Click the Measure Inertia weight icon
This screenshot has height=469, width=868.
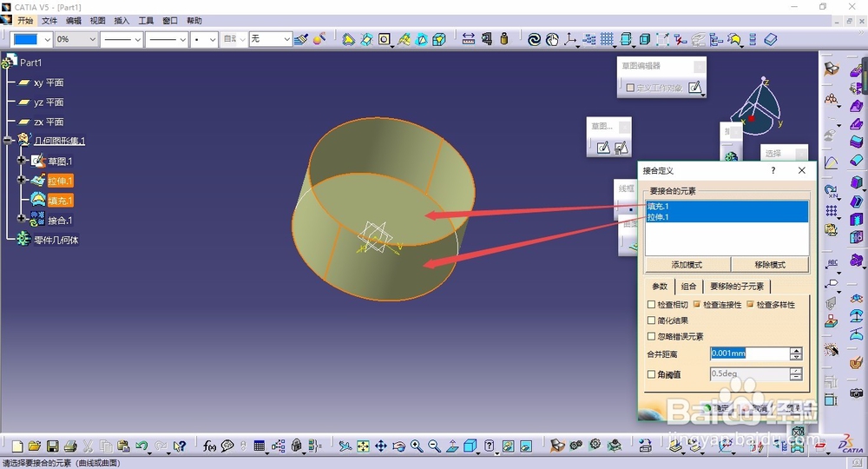504,39
